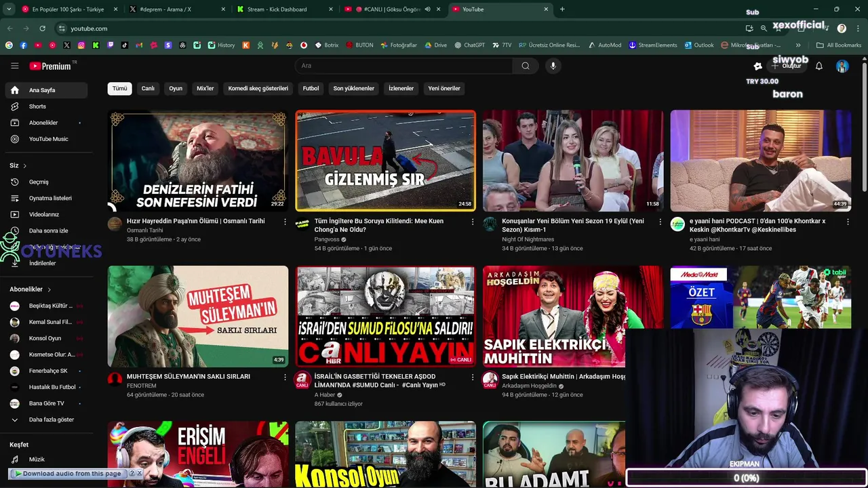Open the BAVULA GİZLENMİŞ SIR video thumbnail
The height and width of the screenshot is (488, 868).
[385, 161]
